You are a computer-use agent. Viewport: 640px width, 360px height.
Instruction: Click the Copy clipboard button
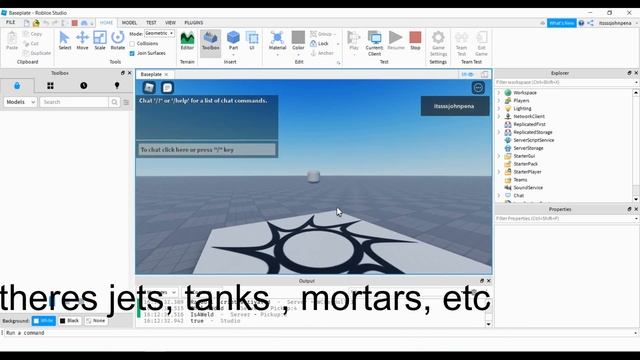[x=32, y=34]
